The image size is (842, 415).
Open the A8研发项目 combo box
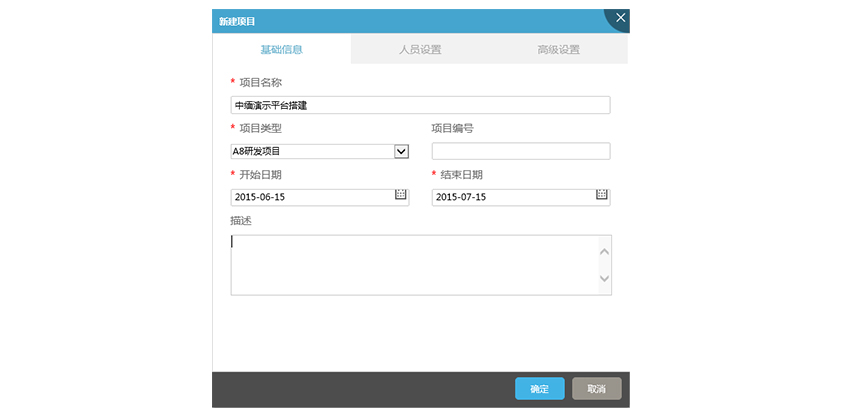point(320,151)
